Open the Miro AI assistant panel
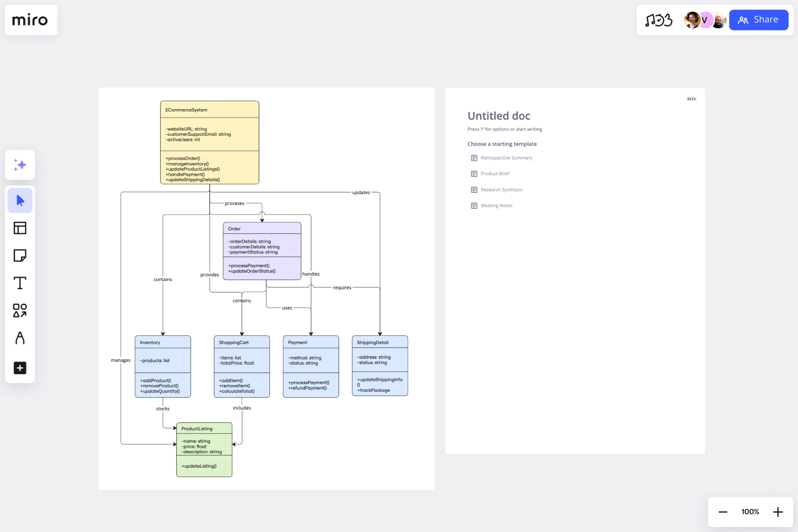Screen dimensions: 798x532 (20, 165)
